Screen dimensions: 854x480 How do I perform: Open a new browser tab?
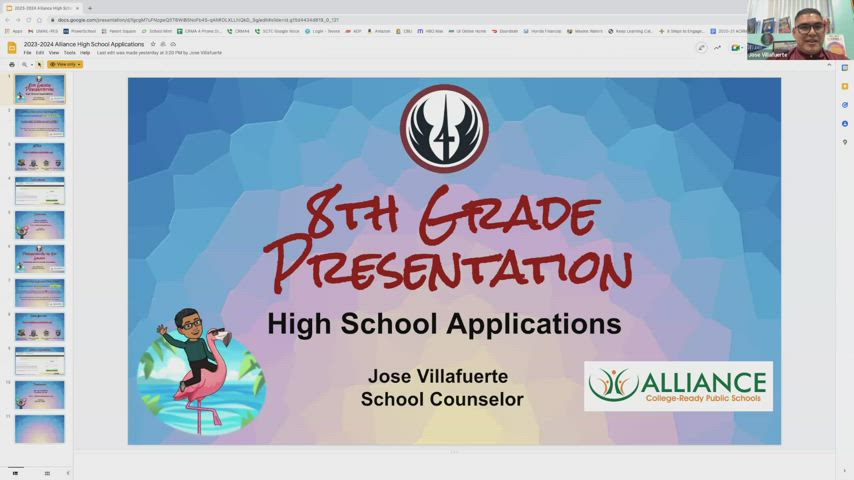pos(90,8)
